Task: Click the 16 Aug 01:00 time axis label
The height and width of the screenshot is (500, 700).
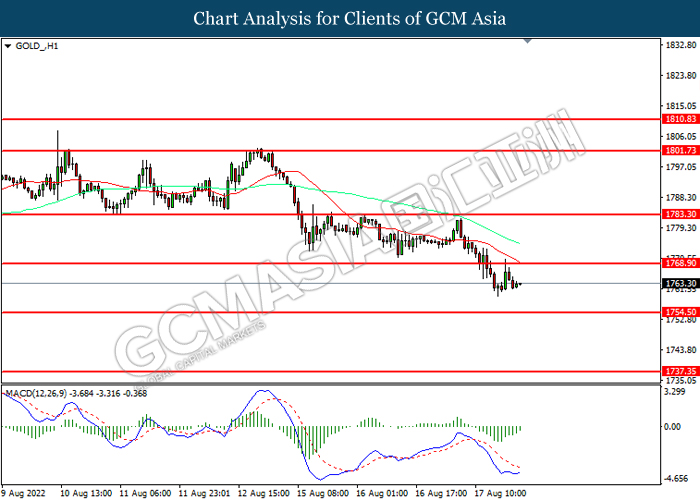Action: pyautogui.click(x=382, y=493)
